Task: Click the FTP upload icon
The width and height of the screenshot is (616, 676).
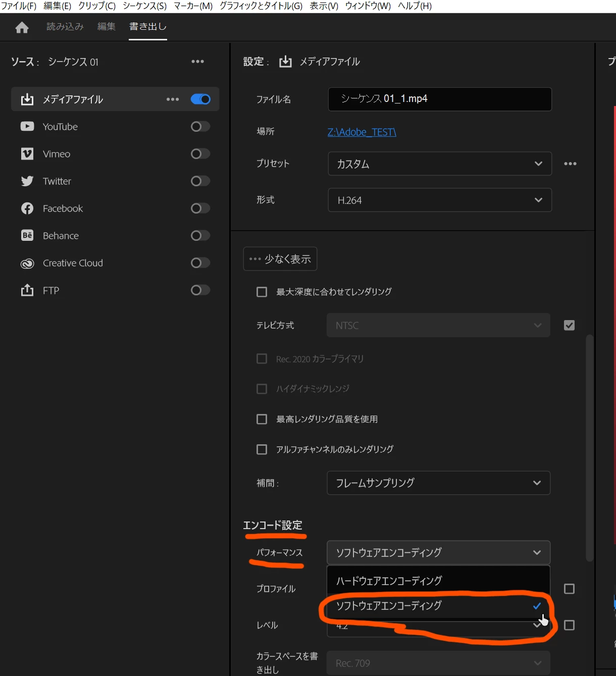Action: (27, 290)
